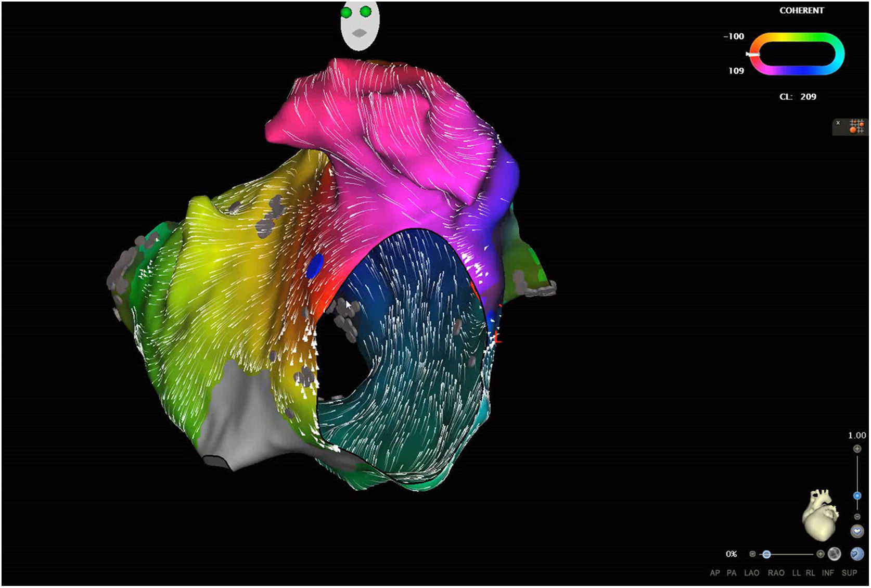Image resolution: width=871 pixels, height=588 pixels.
Task: Switch to PA view
Action: point(731,573)
